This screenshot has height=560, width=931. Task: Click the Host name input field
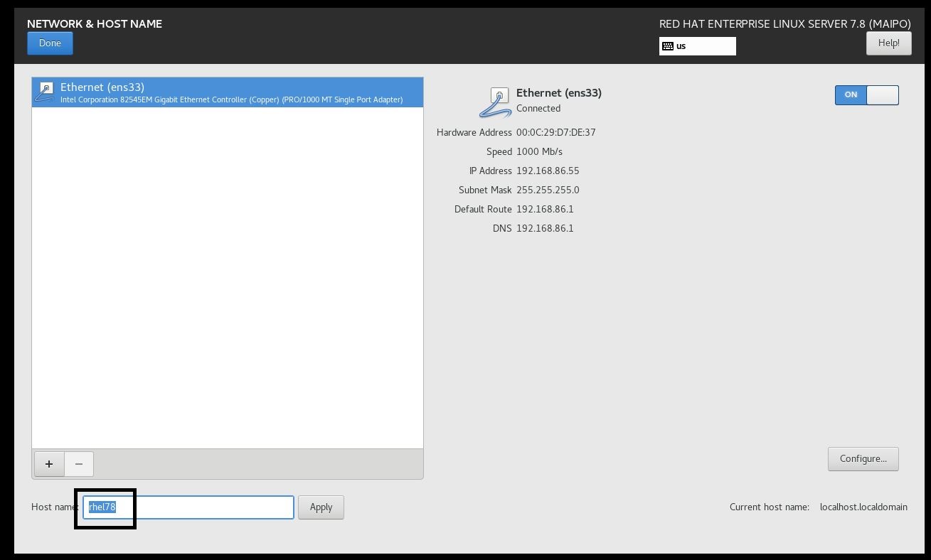(x=188, y=507)
